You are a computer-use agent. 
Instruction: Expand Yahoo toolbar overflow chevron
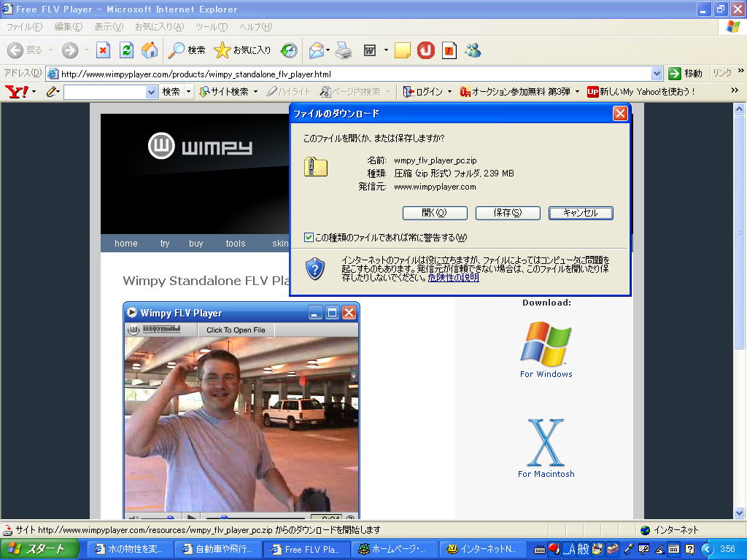click(735, 90)
